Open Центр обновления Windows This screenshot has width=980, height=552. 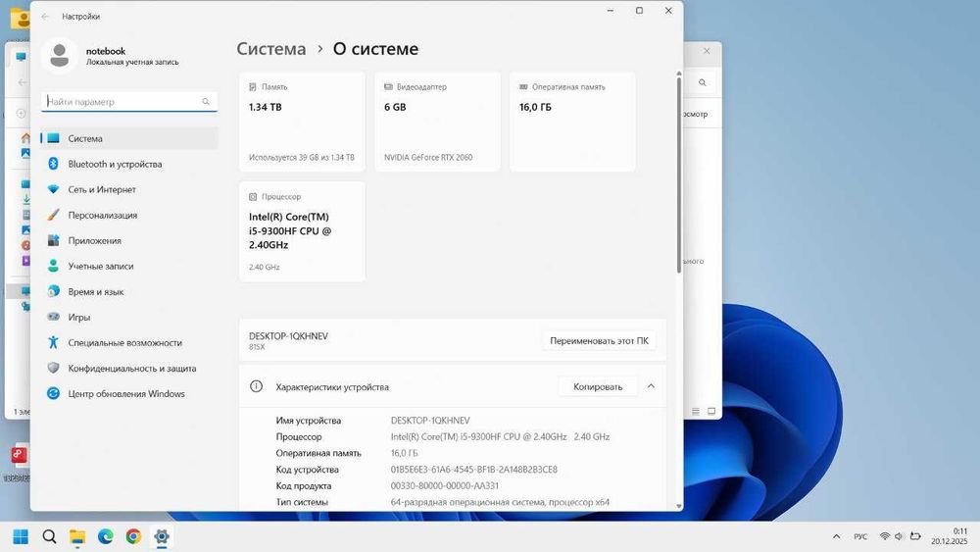click(129, 394)
